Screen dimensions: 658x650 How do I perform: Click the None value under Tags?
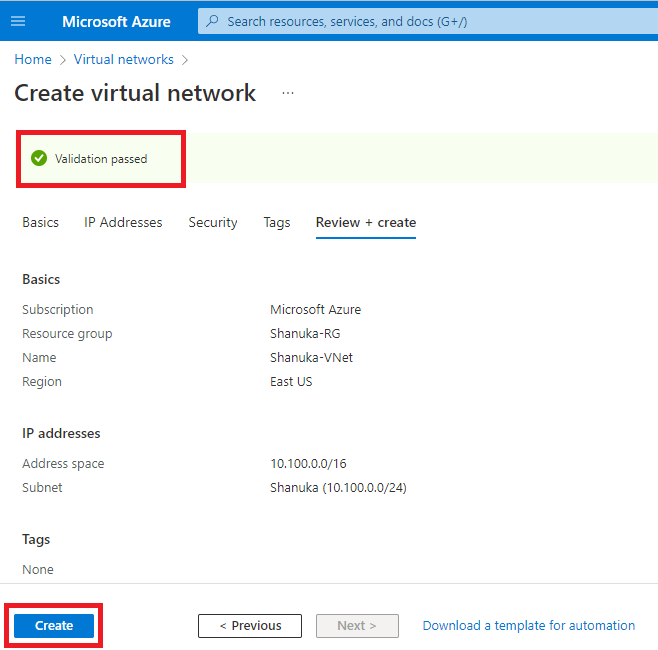(38, 569)
